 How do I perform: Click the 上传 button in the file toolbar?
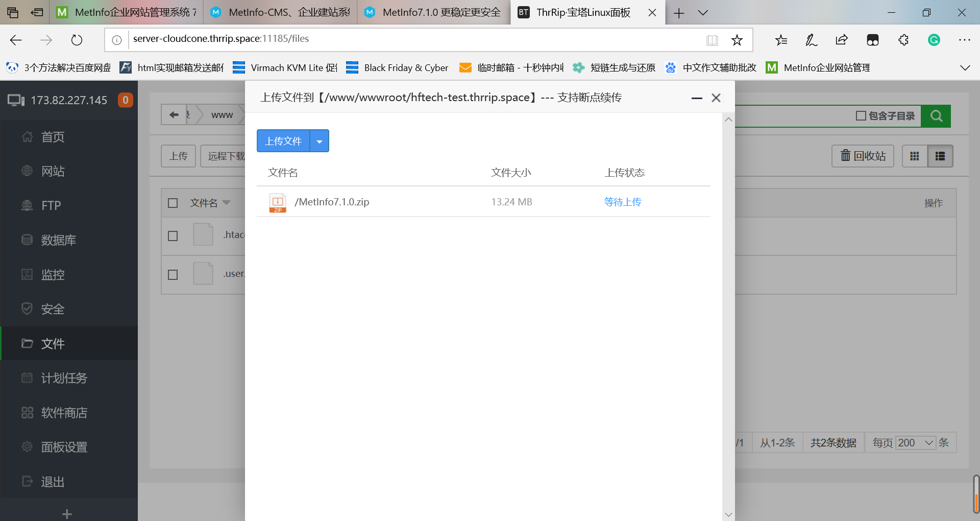coord(179,156)
